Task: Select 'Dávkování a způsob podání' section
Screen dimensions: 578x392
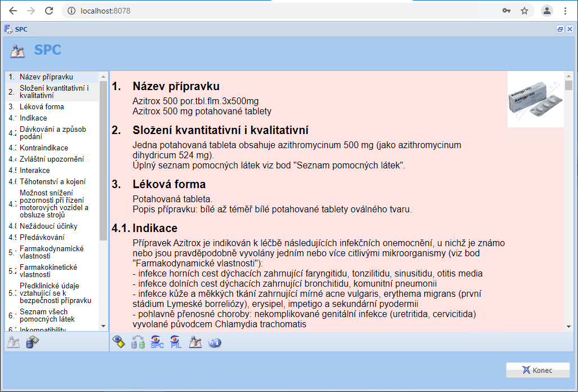Action: pos(52,132)
